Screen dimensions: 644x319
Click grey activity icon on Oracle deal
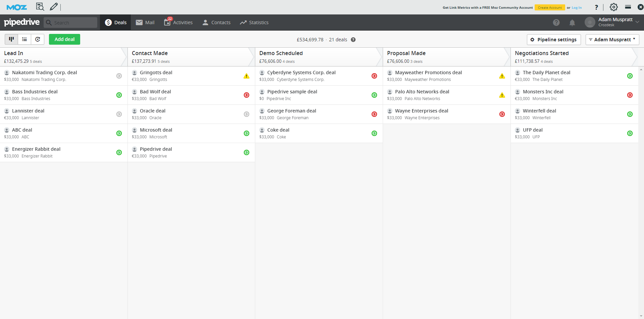click(x=247, y=114)
